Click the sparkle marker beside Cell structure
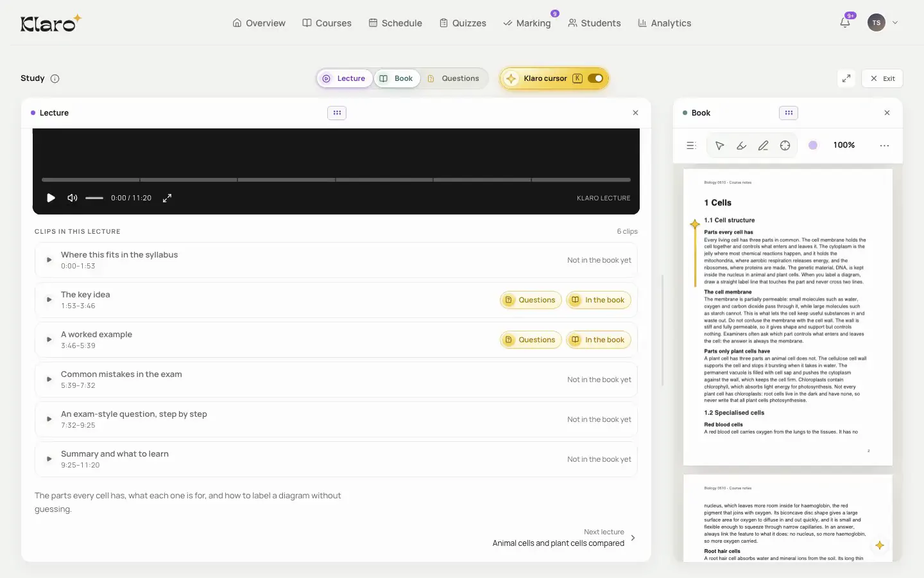 [695, 224]
